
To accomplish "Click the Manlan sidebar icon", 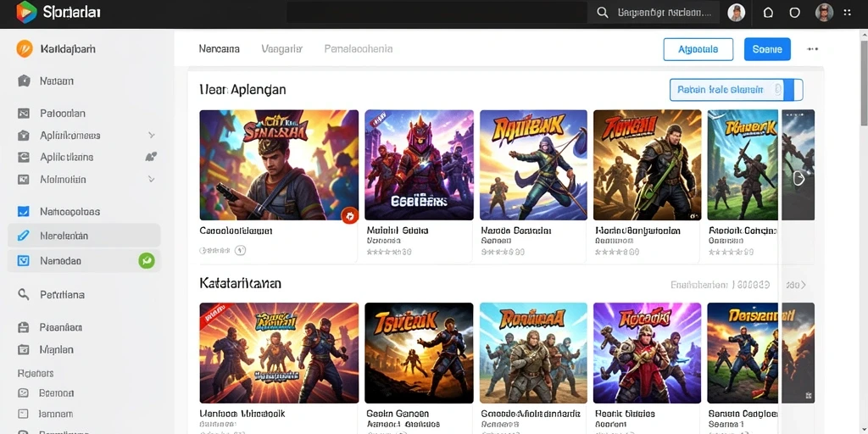I will tap(23, 349).
